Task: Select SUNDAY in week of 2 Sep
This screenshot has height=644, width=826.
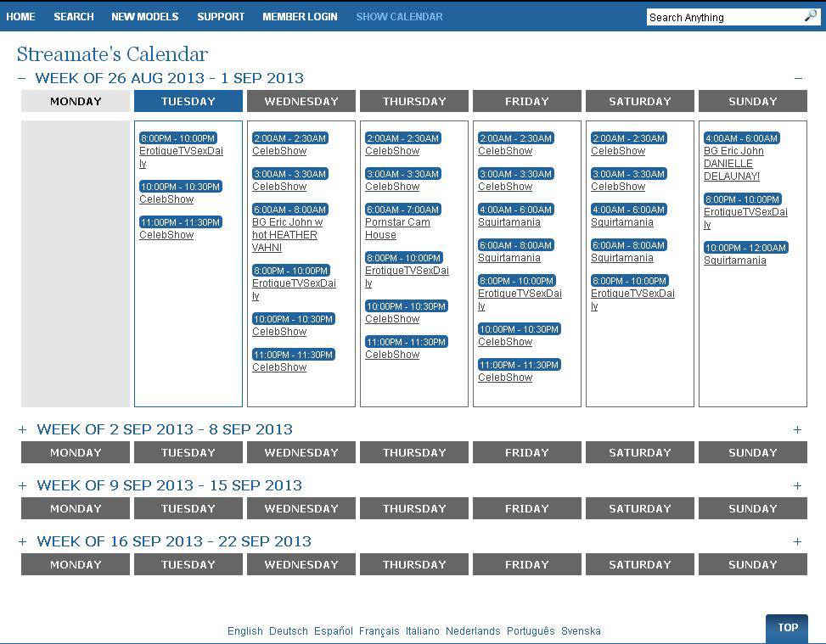Action: [753, 452]
